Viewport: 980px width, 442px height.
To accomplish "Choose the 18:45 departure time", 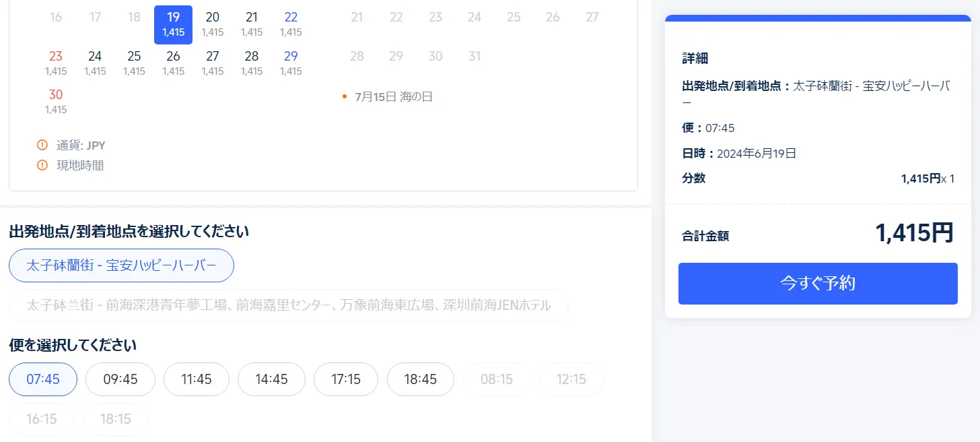I will tap(421, 379).
